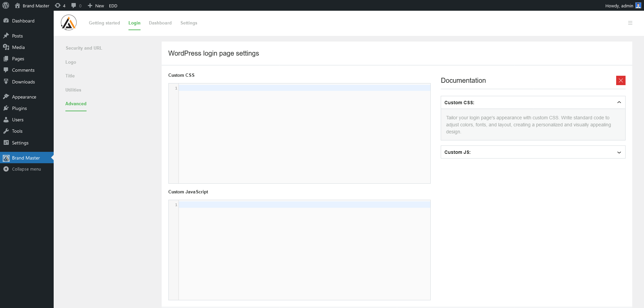
Task: Open the Dashboard tab of Brand Master
Action: click(160, 23)
